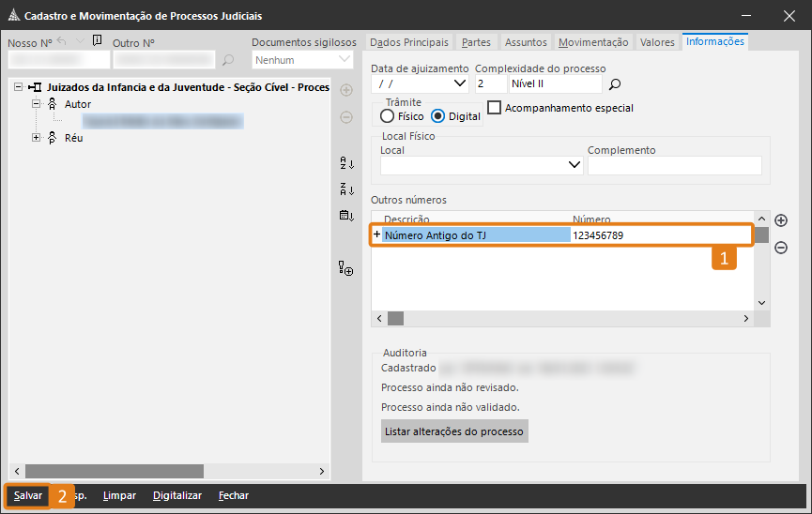This screenshot has height=514, width=812.
Task: Select the Físico radio button
Action: click(x=388, y=116)
